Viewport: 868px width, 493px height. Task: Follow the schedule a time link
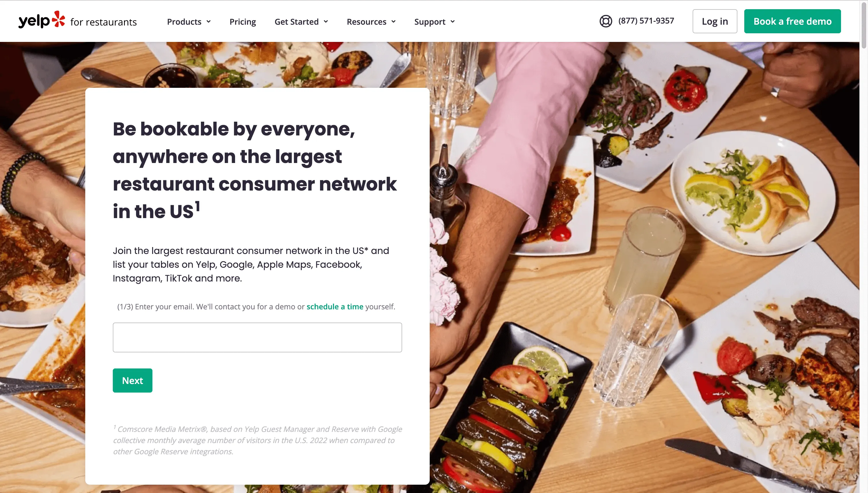coord(335,306)
